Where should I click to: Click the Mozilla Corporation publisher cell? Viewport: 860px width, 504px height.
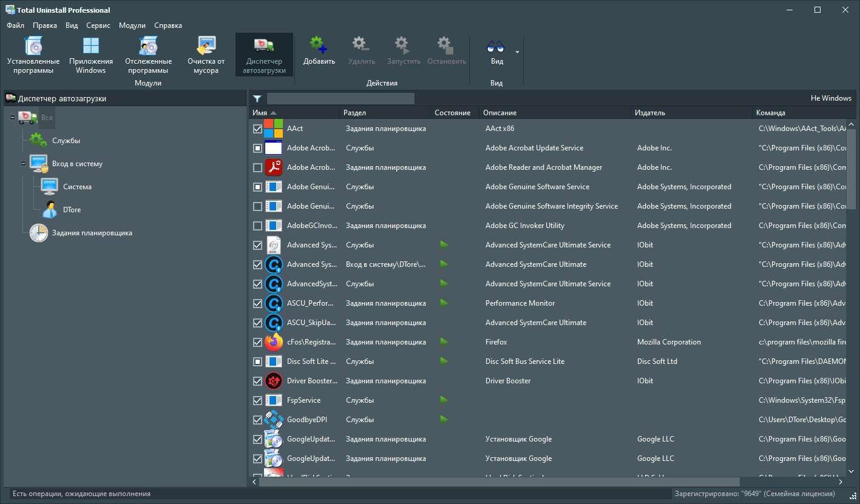tap(669, 342)
